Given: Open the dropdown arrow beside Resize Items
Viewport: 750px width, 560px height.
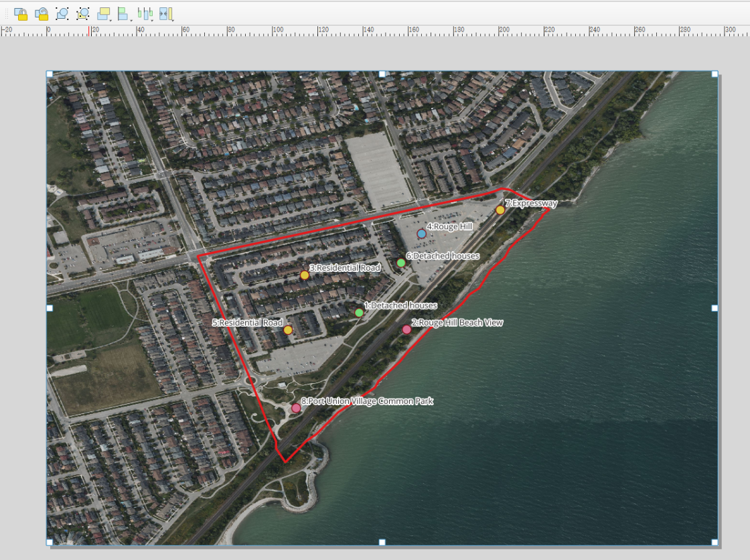Looking at the screenshot, I should coord(173,20).
